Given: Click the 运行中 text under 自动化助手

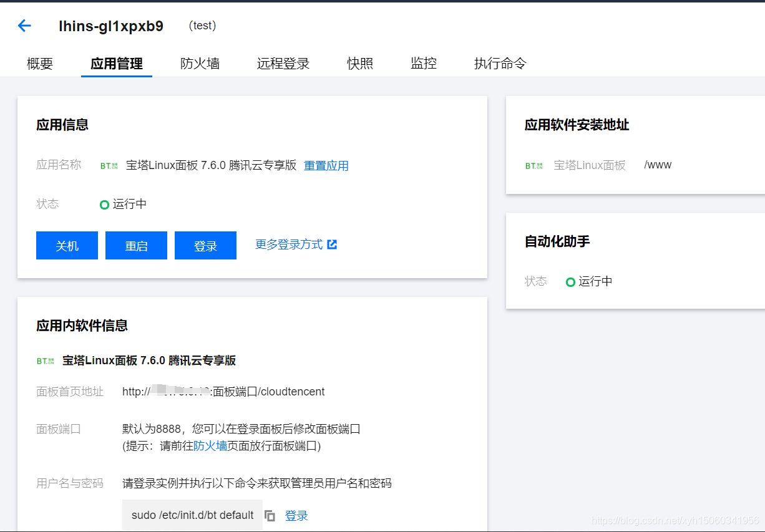Looking at the screenshot, I should click(595, 282).
